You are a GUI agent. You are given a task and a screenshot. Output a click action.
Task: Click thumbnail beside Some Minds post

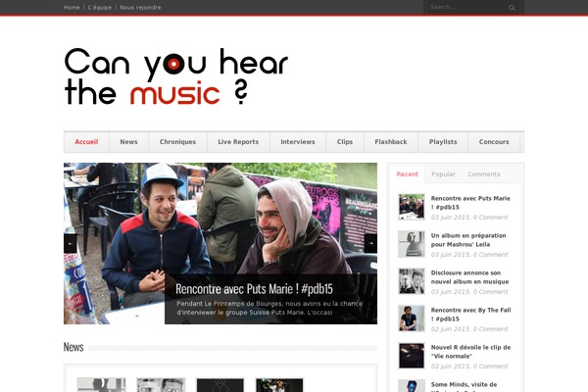click(x=412, y=386)
